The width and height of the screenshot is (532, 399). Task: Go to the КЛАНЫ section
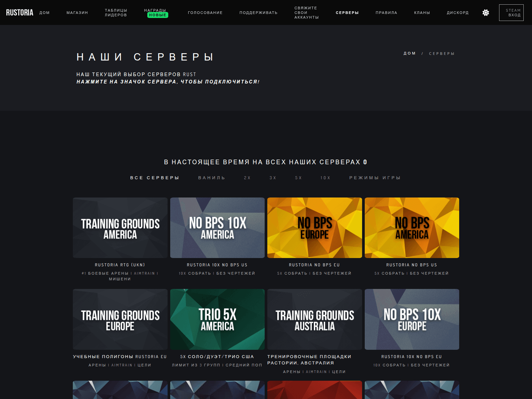[422, 13]
